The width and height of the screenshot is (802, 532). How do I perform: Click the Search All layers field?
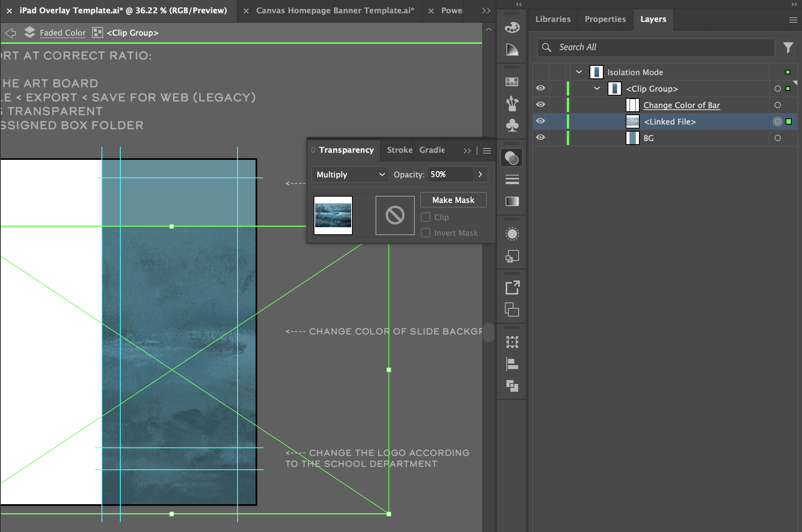coord(656,47)
